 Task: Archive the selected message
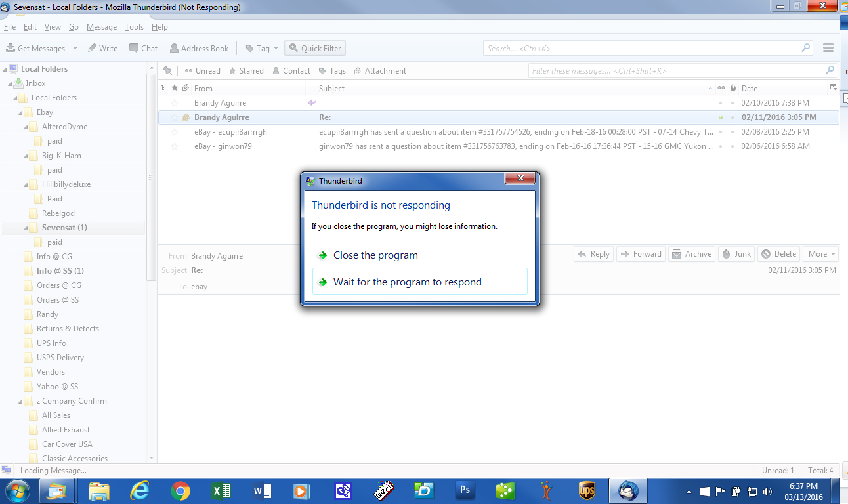(x=692, y=254)
